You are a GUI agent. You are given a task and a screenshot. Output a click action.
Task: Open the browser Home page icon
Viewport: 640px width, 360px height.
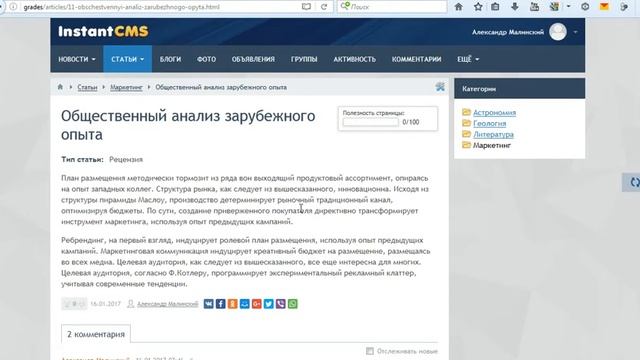(x=459, y=7)
